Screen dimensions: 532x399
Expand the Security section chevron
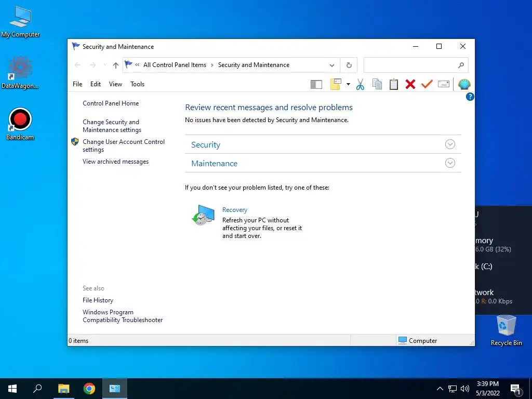(450, 144)
